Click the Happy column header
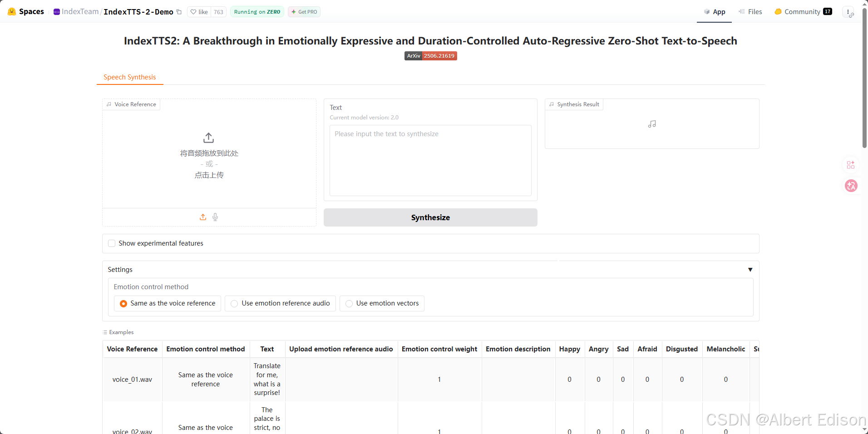 click(x=569, y=349)
